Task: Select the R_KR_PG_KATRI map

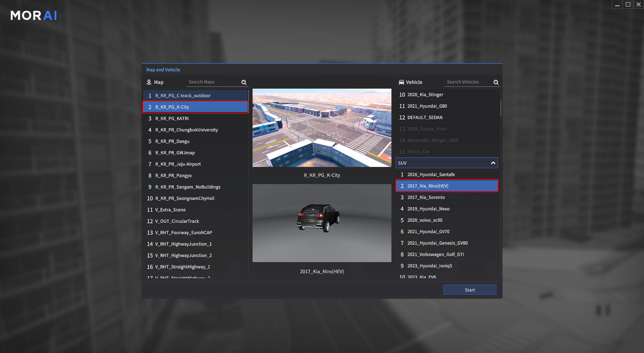Action: pos(172,118)
